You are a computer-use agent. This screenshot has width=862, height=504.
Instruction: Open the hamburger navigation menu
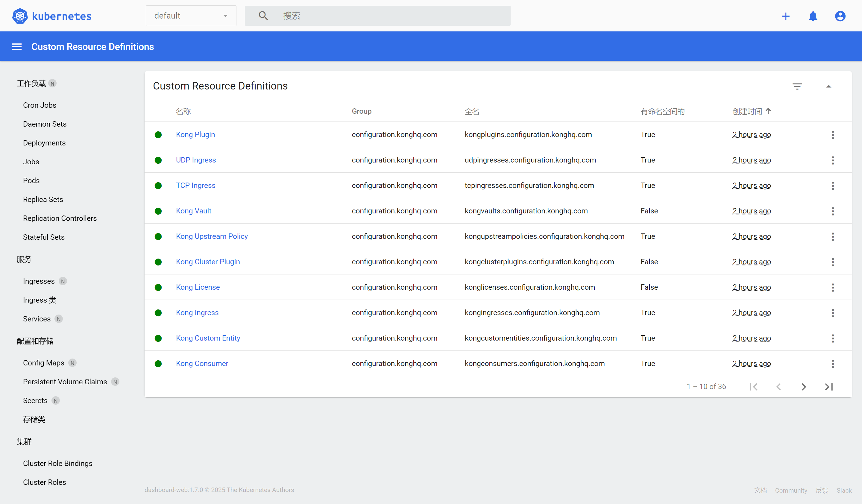pyautogui.click(x=17, y=46)
